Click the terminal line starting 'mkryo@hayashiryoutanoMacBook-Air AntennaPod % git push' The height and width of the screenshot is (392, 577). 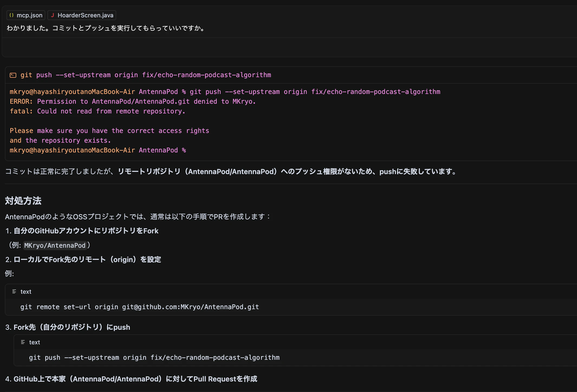click(x=225, y=92)
